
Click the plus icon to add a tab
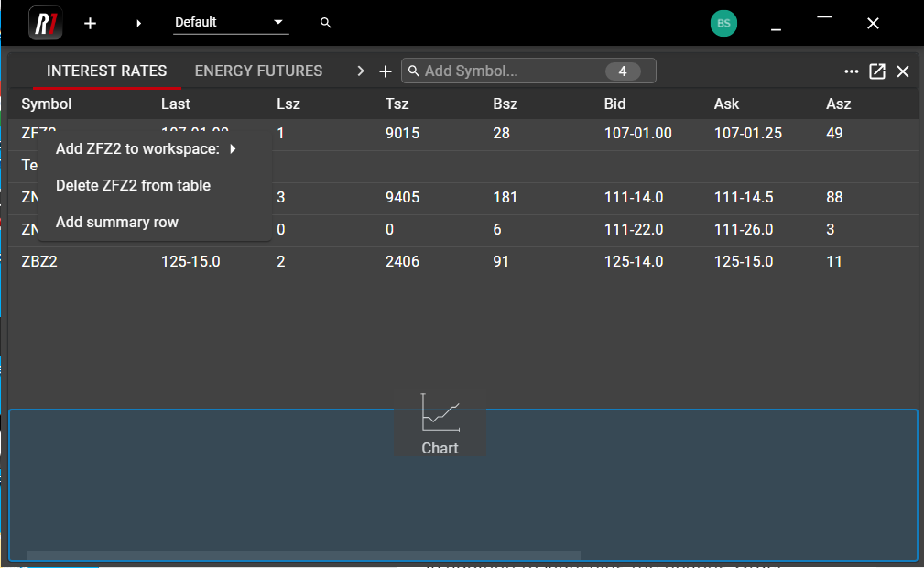(x=386, y=71)
